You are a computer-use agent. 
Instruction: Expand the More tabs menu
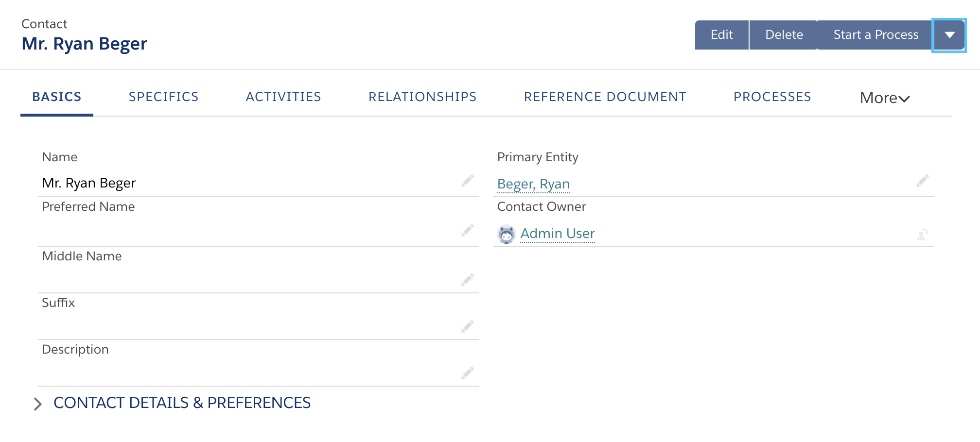(884, 98)
